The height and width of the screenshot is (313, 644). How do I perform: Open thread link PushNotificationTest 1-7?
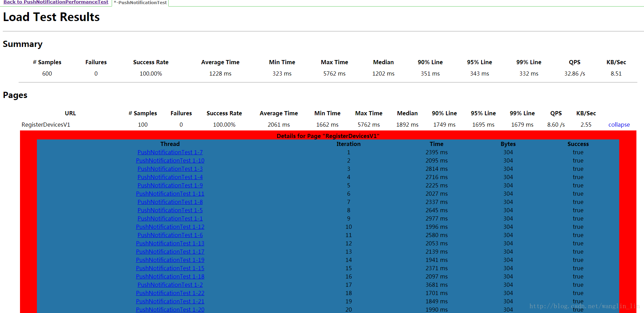[170, 152]
